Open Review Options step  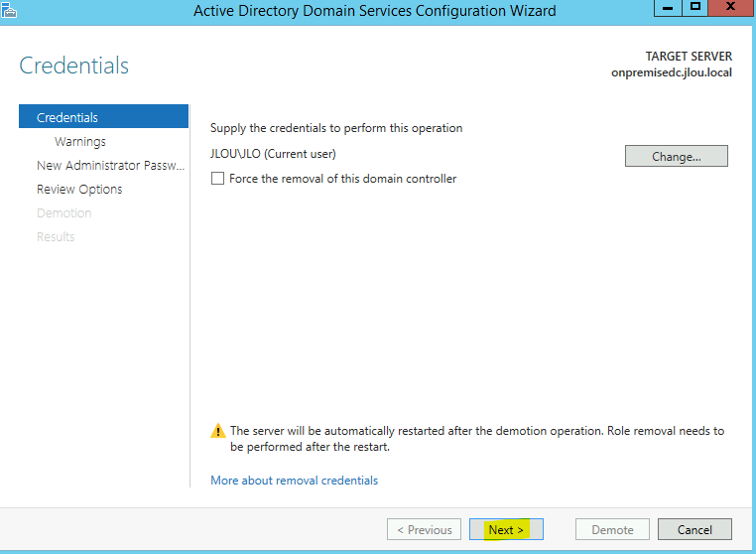click(79, 190)
